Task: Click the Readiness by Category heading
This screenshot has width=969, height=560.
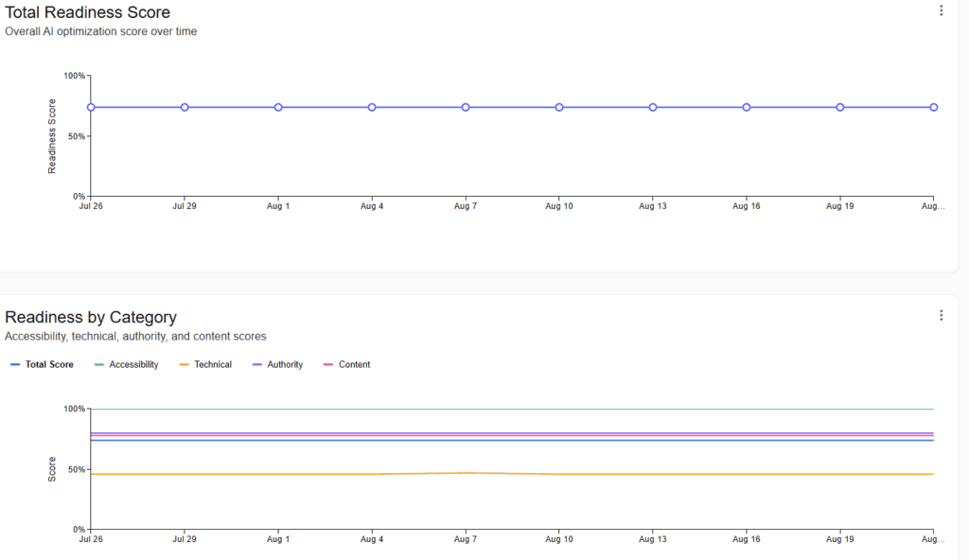Action: pos(91,317)
